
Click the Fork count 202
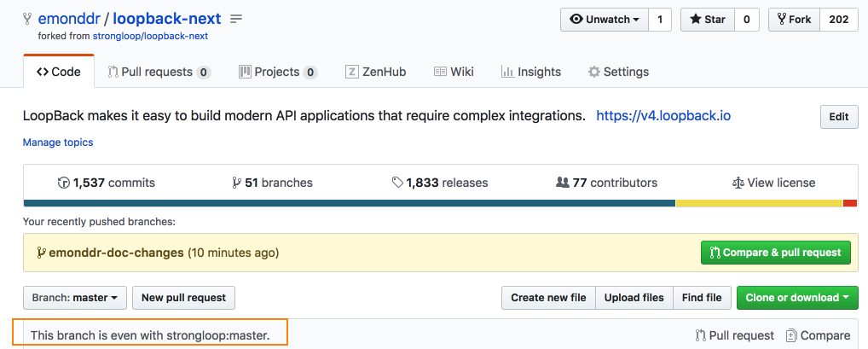[838, 20]
